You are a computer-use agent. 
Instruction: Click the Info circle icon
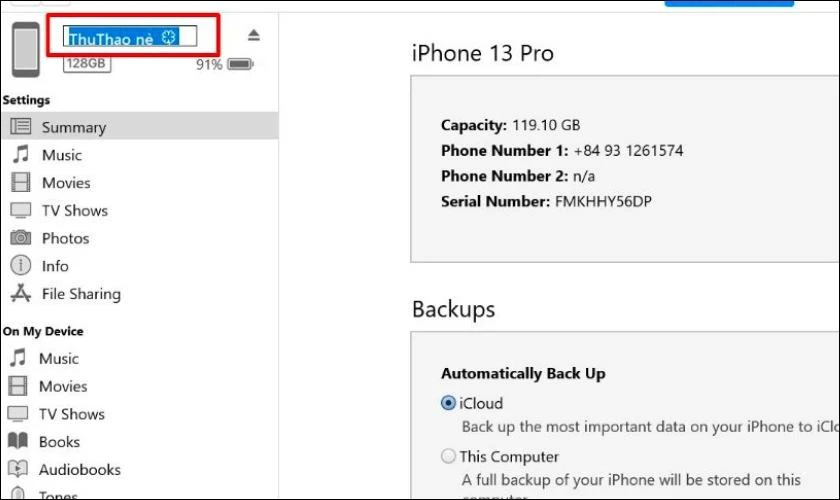coord(20,265)
